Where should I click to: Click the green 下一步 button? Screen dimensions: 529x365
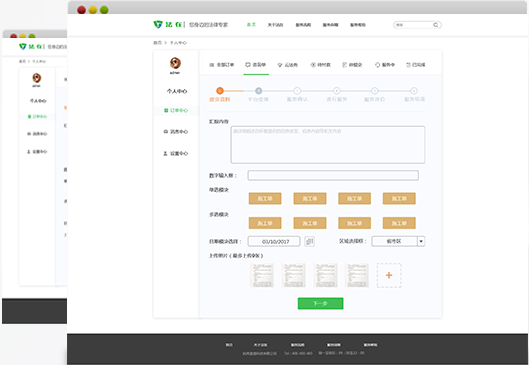click(321, 303)
